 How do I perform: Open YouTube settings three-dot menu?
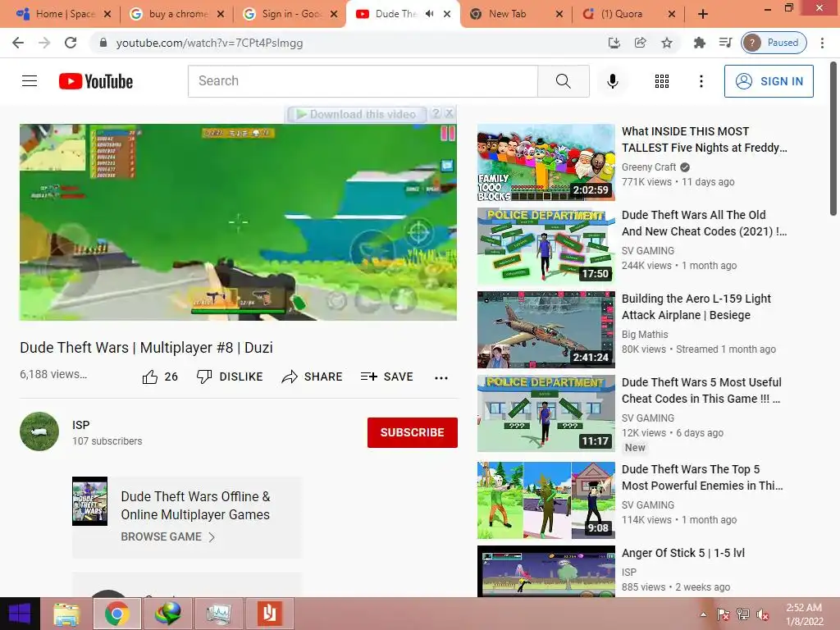pos(701,81)
